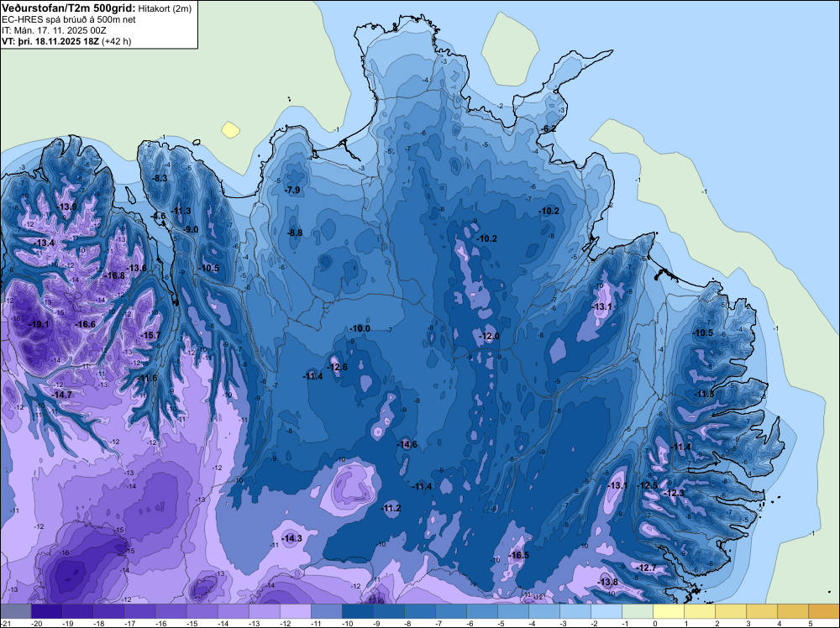Viewport: 840px width, 628px height.
Task: Click the orange legend swatch right of 5
Action: tap(824, 611)
